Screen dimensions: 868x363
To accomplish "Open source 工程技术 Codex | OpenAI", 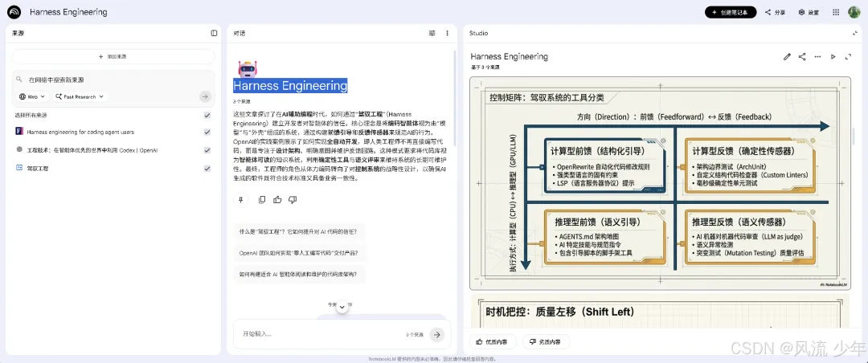I will (92, 150).
